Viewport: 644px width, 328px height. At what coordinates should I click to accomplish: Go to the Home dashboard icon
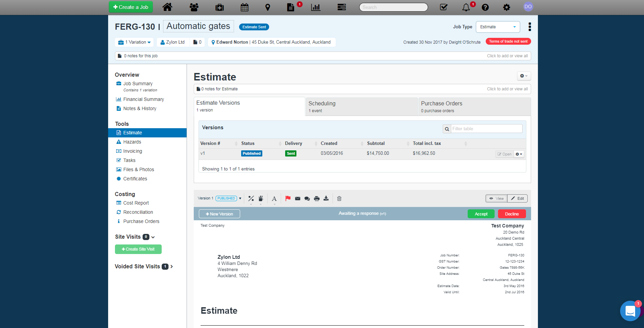click(x=167, y=7)
